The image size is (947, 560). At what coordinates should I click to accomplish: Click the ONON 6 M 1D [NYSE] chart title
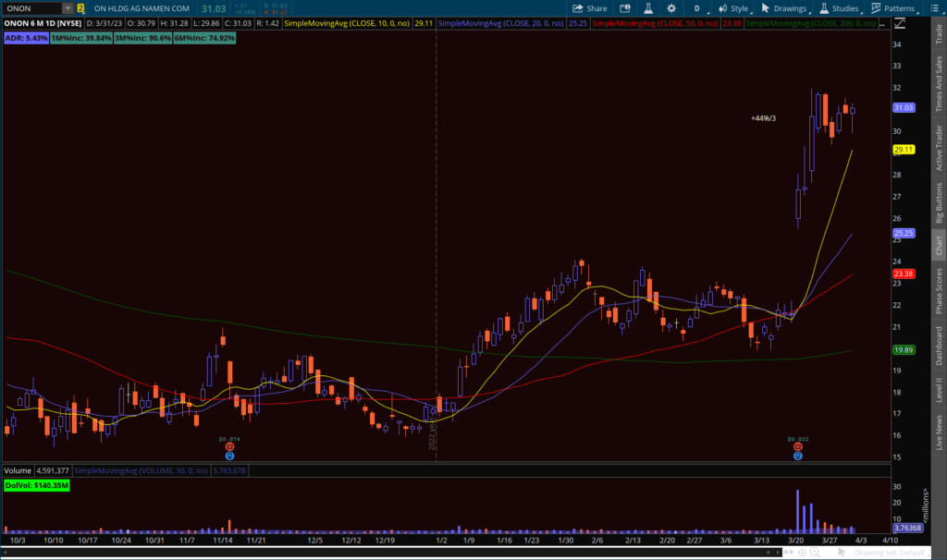43,23
